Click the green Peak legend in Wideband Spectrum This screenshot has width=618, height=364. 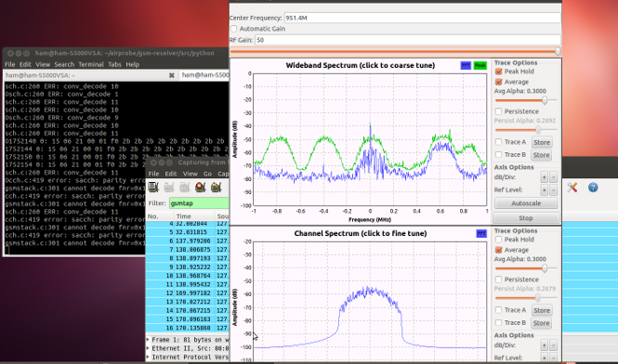480,65
